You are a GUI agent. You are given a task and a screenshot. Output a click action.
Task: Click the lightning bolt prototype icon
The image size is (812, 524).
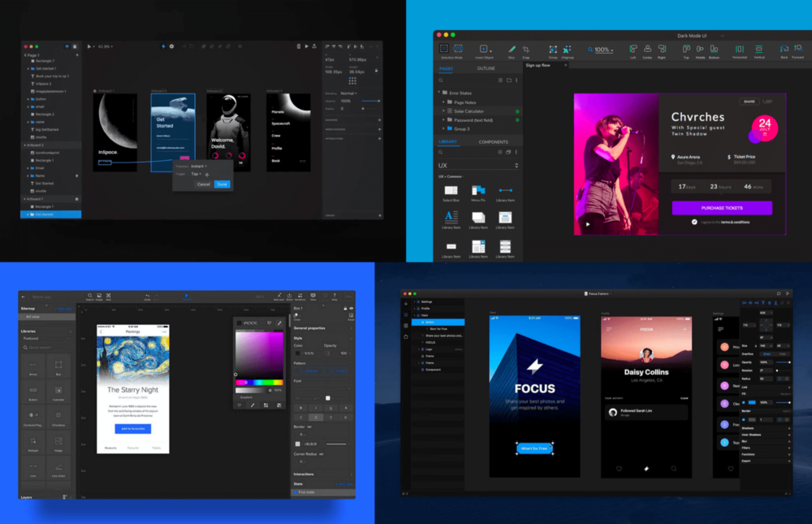163,46
